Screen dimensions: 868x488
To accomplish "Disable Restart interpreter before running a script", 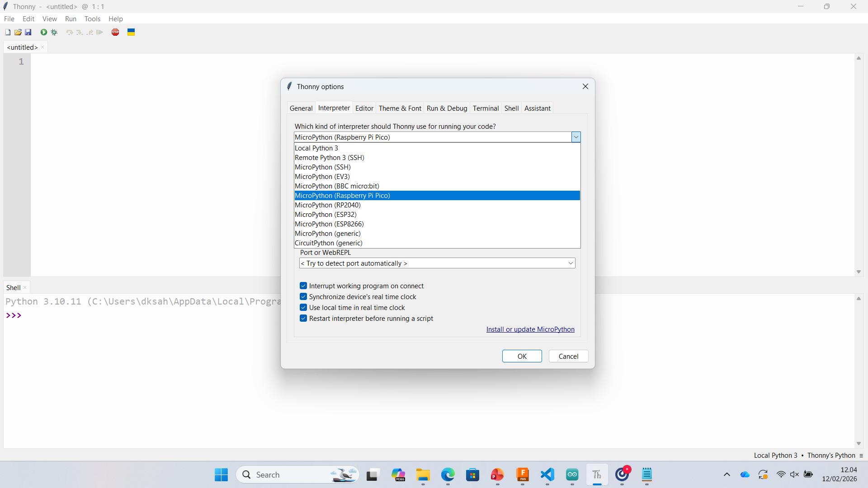I will (x=303, y=318).
